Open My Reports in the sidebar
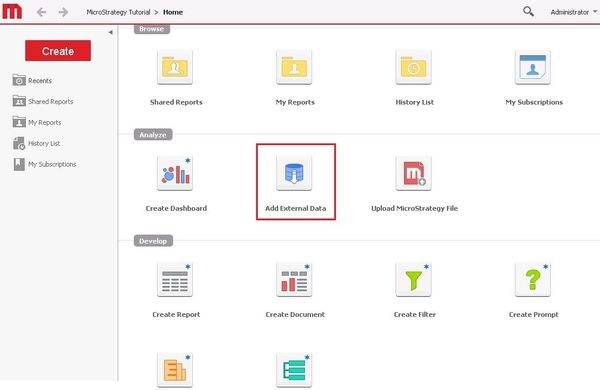Screen dimensions: 600x390 pos(37,122)
